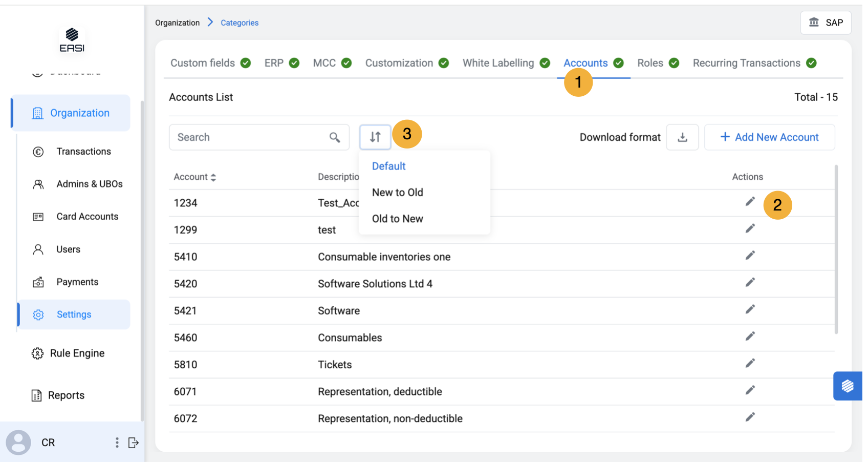Click the search magnifier icon
The height and width of the screenshot is (462, 868).
(x=335, y=137)
